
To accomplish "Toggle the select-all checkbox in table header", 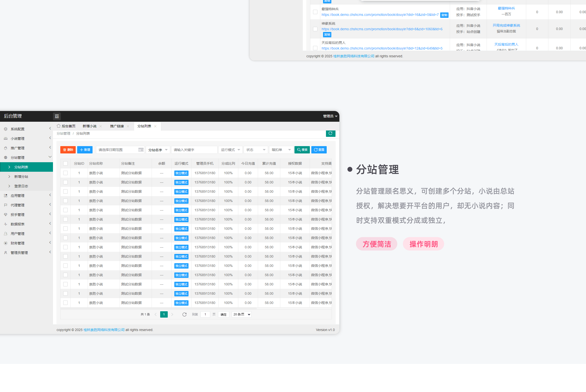I will (x=65, y=163).
